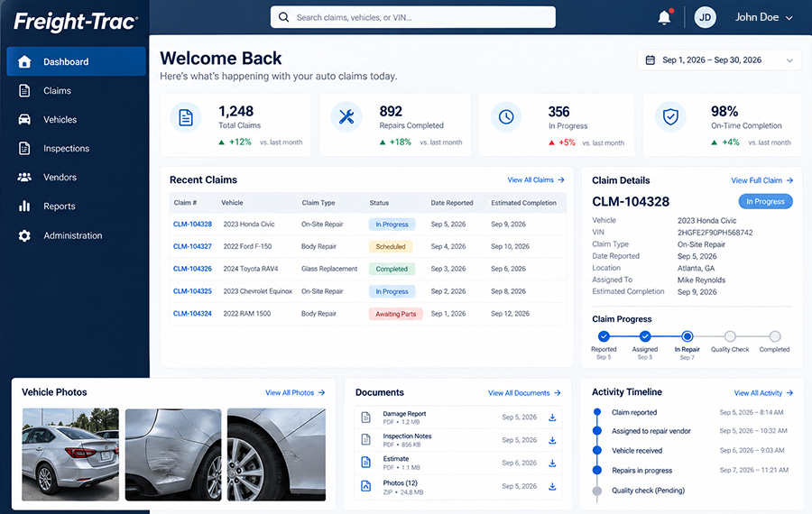Open the Sep 1 – Sep 30 date range dropdown
This screenshot has width=812, height=514.
click(x=720, y=60)
